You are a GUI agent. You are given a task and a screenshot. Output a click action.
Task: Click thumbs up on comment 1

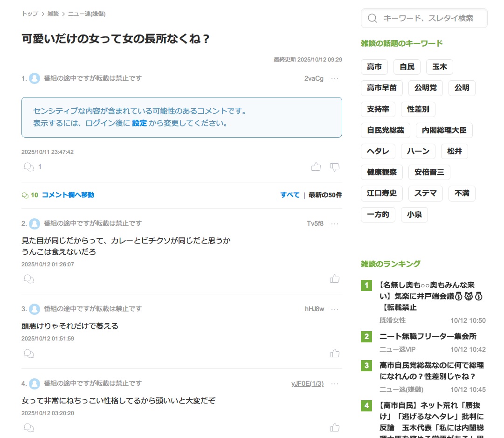(316, 167)
